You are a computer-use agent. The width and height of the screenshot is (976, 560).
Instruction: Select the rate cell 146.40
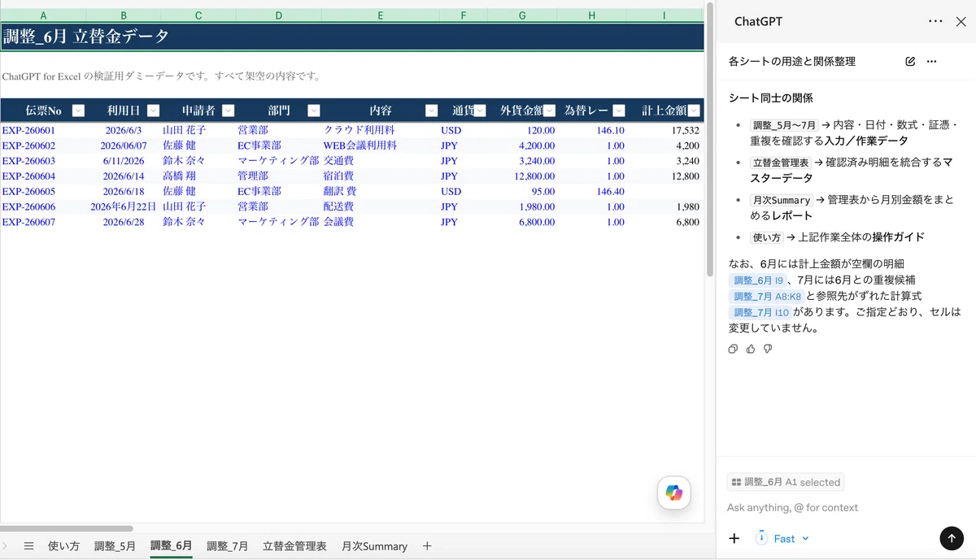coord(592,191)
